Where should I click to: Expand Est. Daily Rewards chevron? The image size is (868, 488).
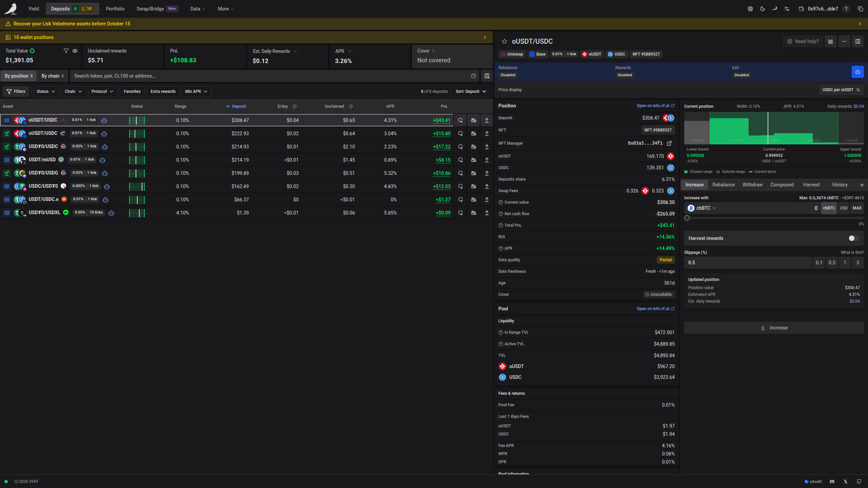(x=295, y=51)
